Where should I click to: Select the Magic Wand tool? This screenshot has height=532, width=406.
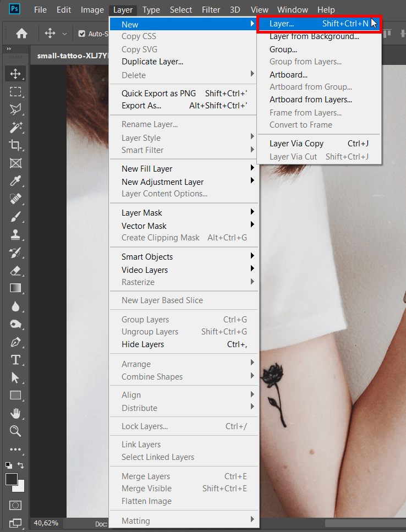click(15, 128)
